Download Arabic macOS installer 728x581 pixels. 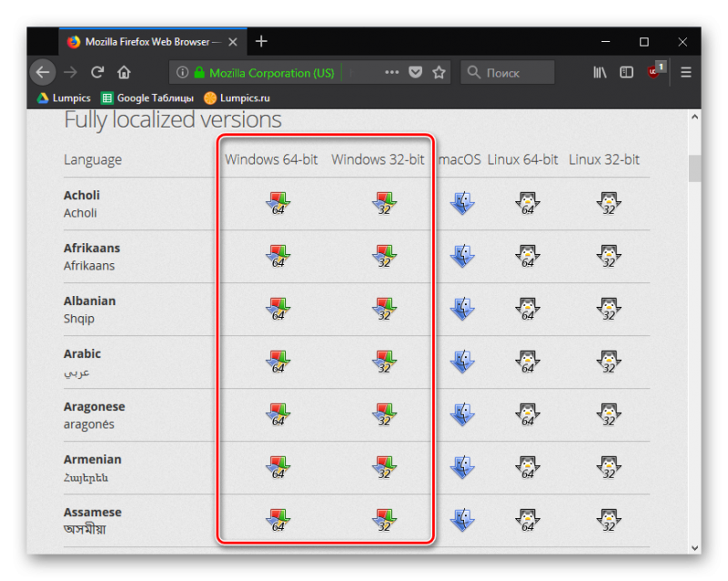tap(462, 362)
